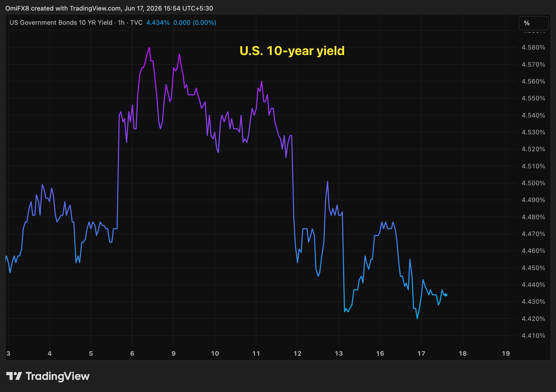
Task: Click the 4.440% price axis label
Action: tap(533, 285)
